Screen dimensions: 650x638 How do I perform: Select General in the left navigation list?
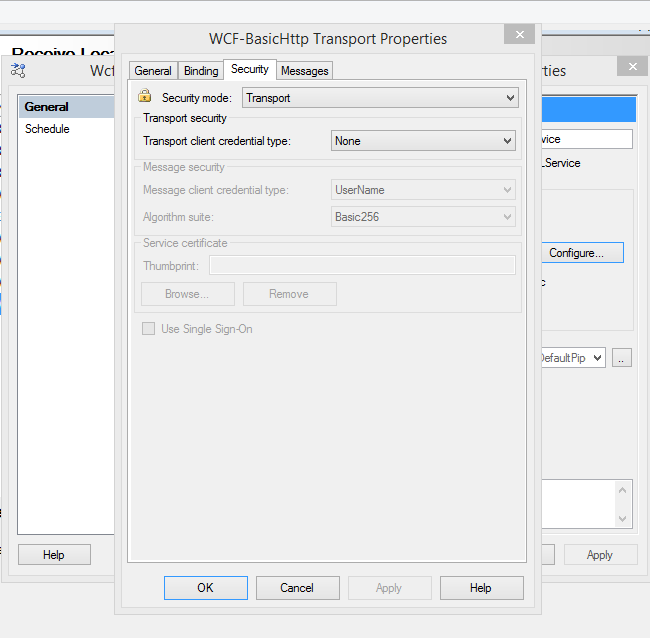[x=66, y=107]
